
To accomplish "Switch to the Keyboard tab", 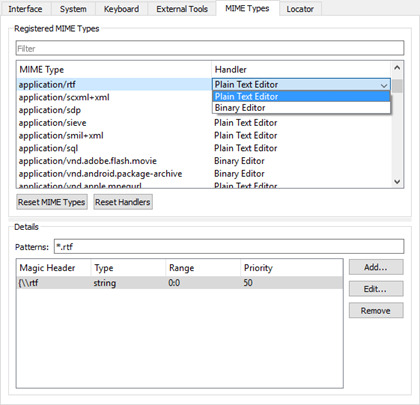I will click(x=121, y=9).
